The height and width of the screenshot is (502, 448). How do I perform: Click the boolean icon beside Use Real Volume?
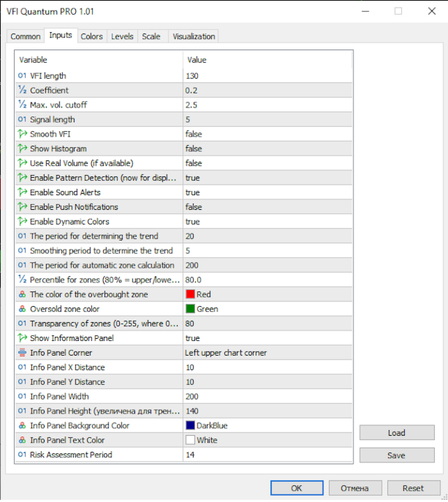(x=22, y=163)
